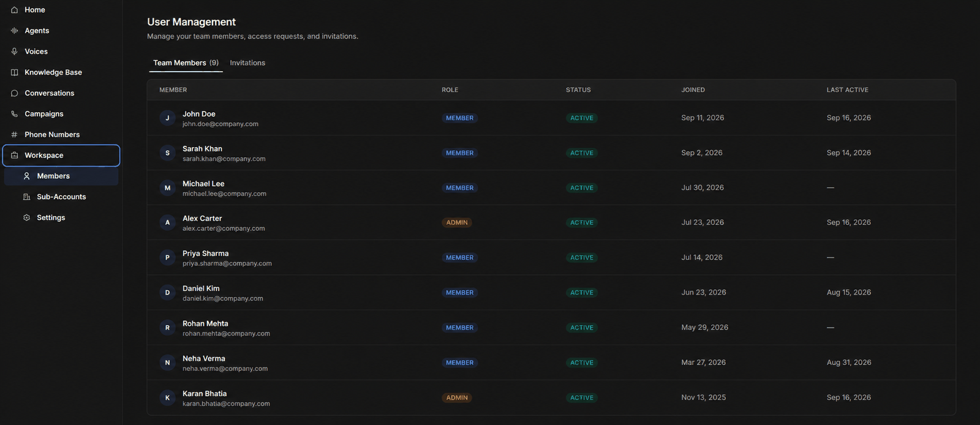The image size is (980, 425).
Task: Click joined date Jul 14, 2026
Action: coord(702,258)
